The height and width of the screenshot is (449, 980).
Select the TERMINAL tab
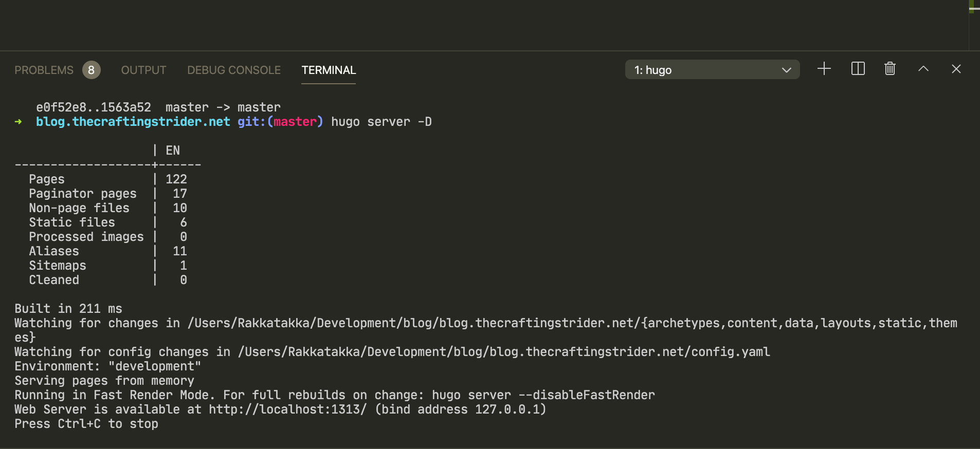point(329,70)
